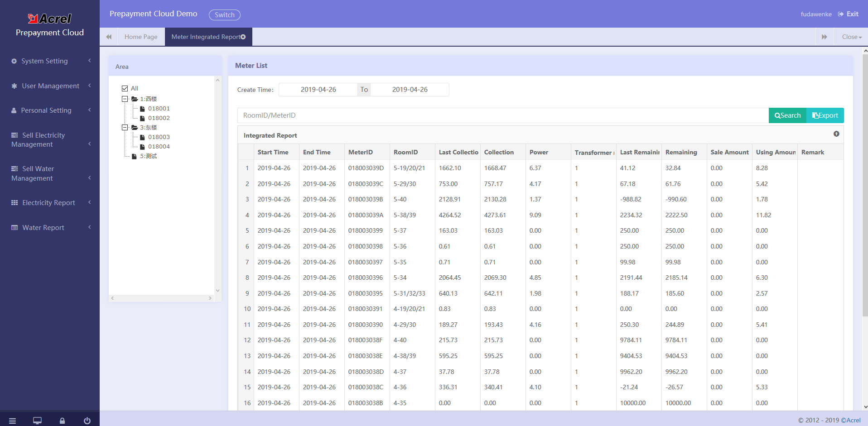
Task: Click the User Management puzzle icon
Action: [14, 86]
